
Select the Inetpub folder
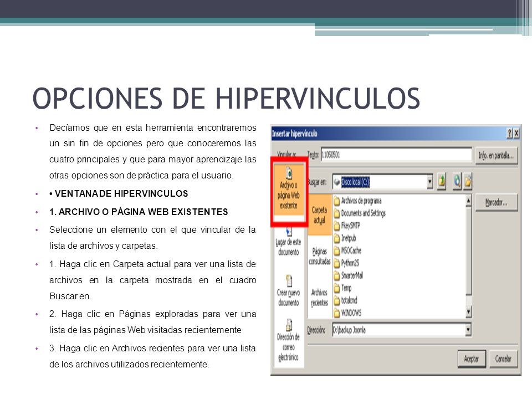click(x=345, y=238)
